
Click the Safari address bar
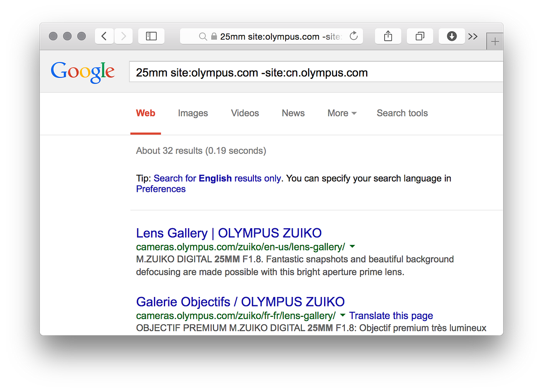271,36
